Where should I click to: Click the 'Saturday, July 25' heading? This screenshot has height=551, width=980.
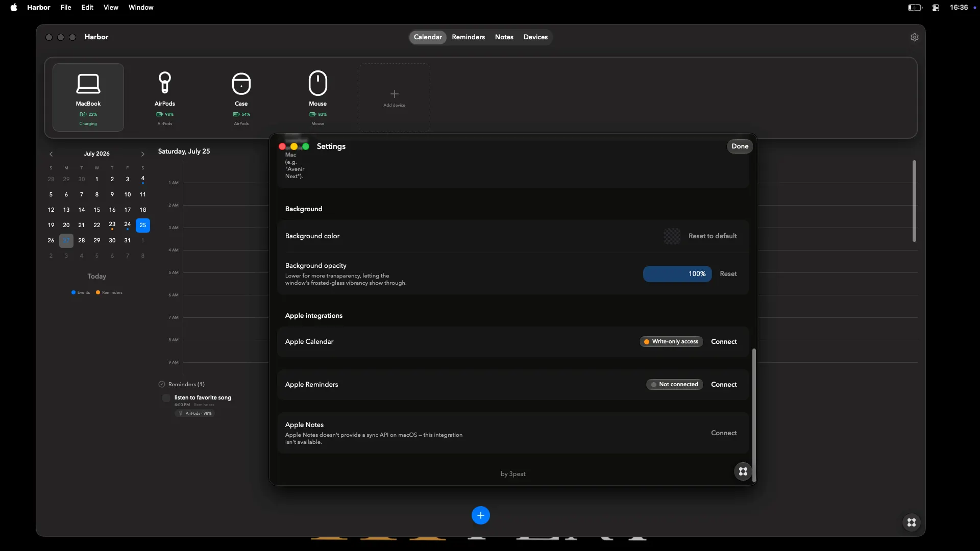[x=184, y=152]
